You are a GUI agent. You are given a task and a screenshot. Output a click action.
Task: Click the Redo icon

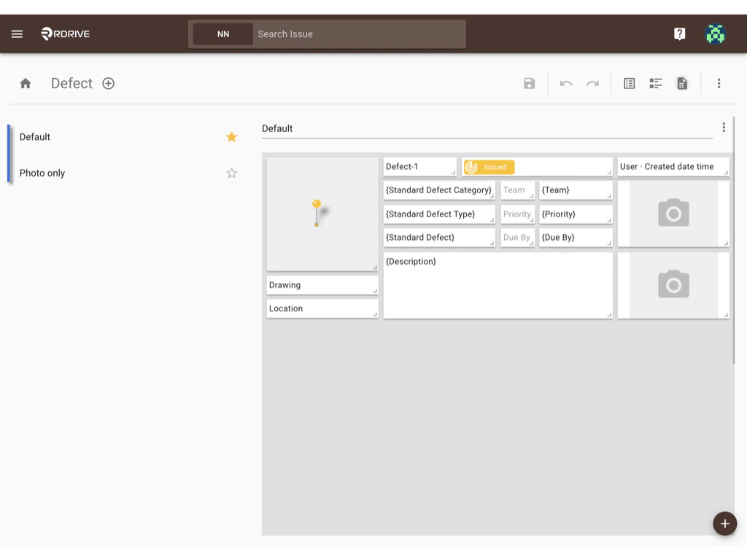[592, 83]
